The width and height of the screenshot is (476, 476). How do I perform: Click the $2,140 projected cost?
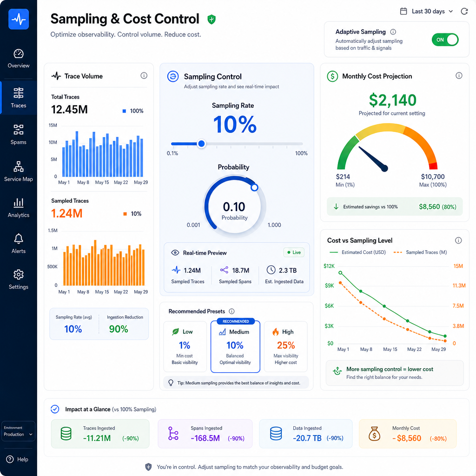click(x=392, y=100)
